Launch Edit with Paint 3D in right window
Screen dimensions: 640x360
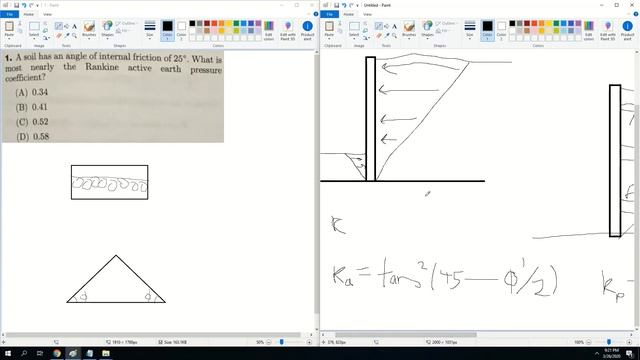point(608,30)
